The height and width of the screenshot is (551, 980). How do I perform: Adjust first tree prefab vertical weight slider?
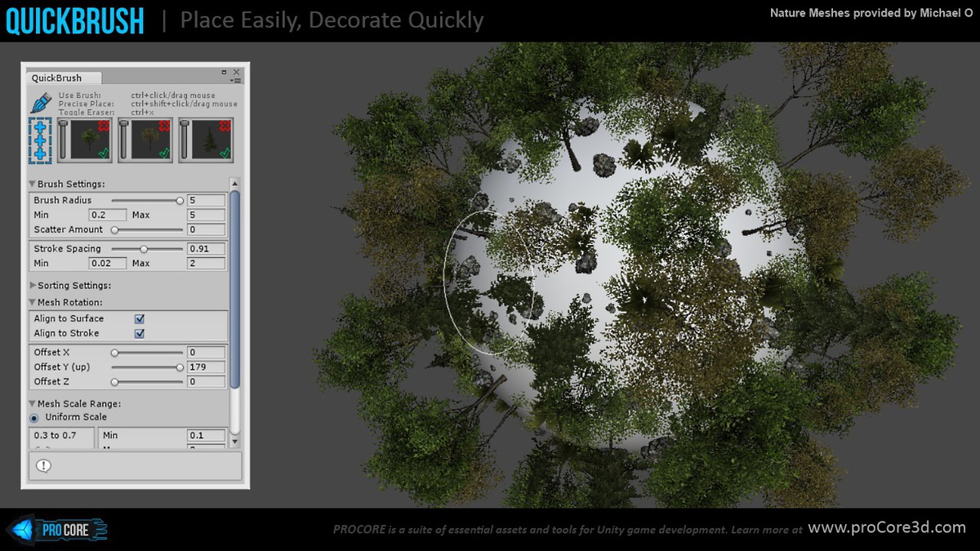63,140
